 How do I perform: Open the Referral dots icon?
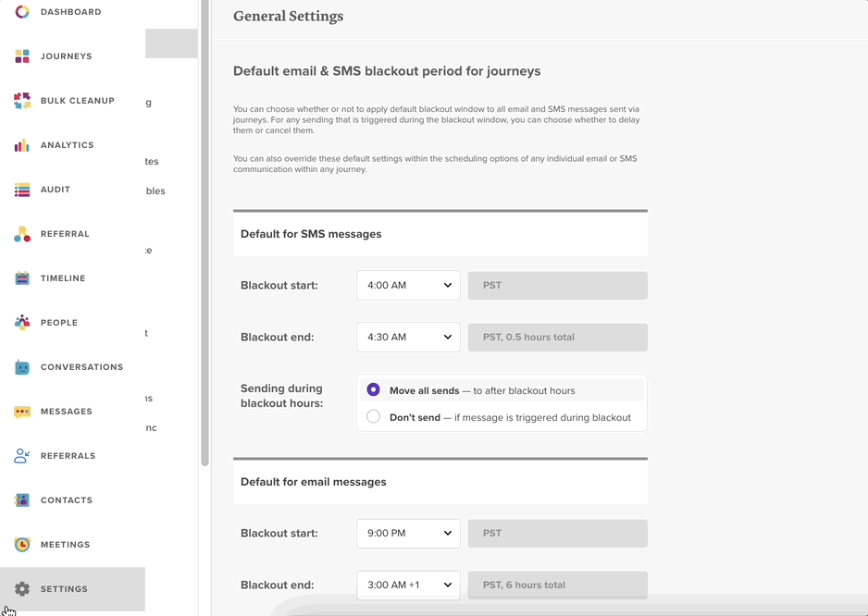[22, 234]
